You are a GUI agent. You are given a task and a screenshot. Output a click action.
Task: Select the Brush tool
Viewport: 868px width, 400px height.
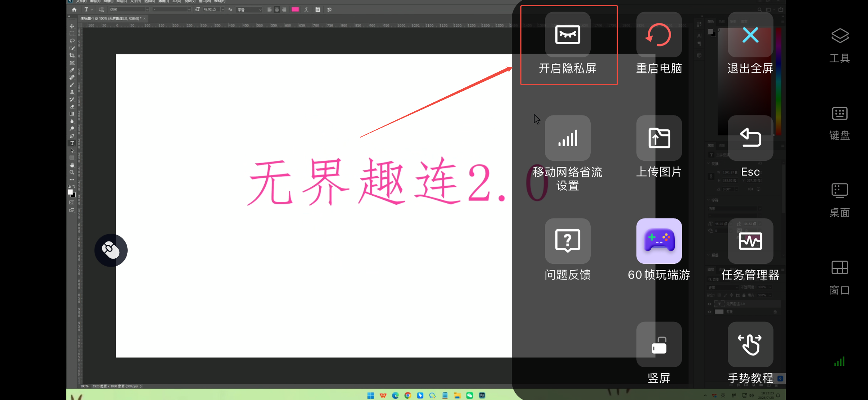point(72,85)
